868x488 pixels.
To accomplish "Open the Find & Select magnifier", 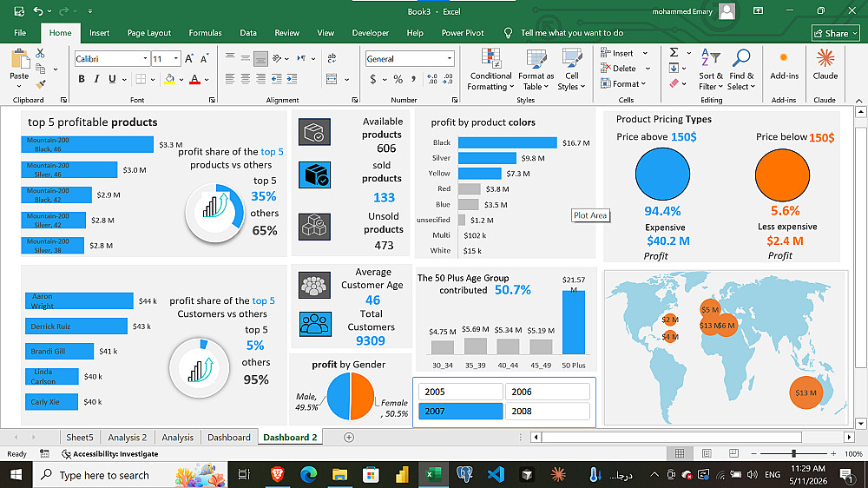I will (x=741, y=69).
